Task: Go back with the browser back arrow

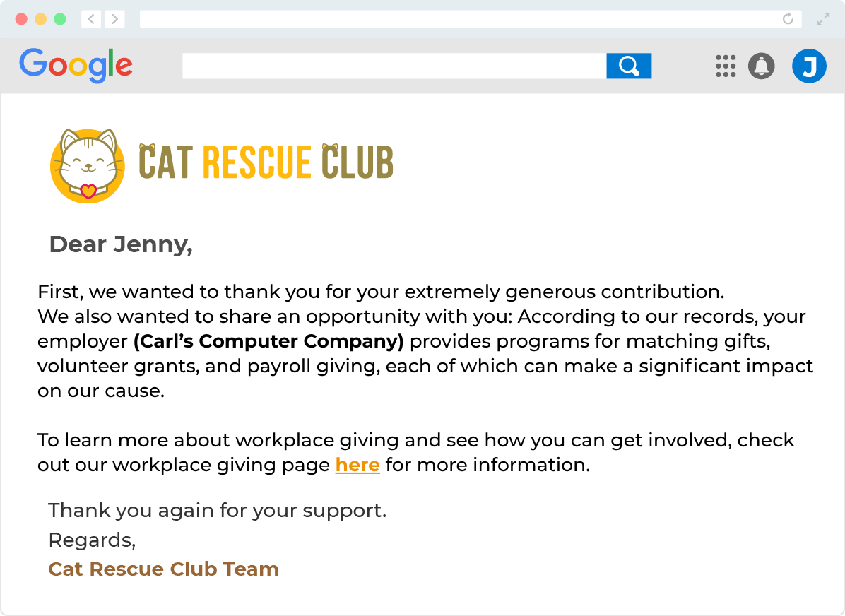Action: coord(91,19)
